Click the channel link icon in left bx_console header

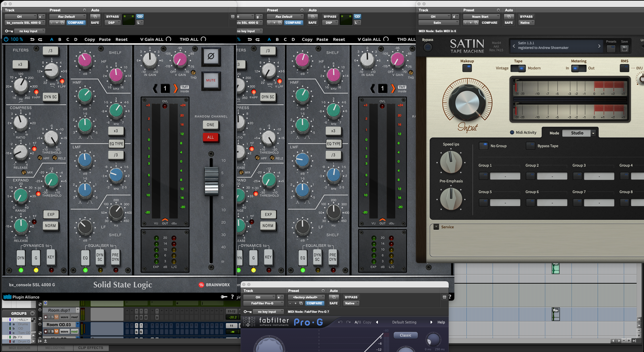point(140,16)
